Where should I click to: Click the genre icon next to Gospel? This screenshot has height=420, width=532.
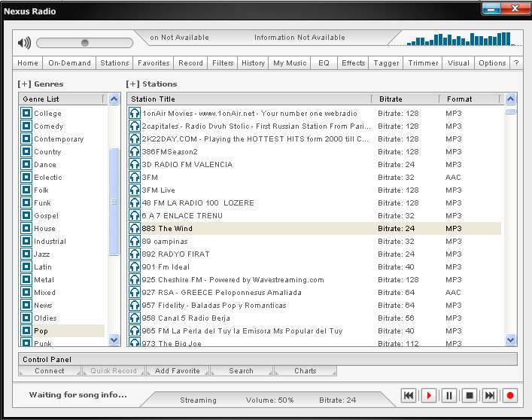tap(26, 215)
